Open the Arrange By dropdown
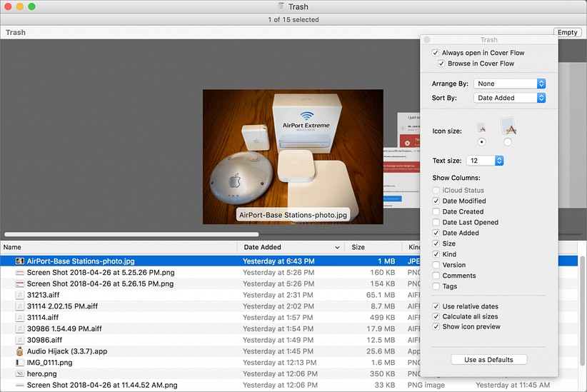The height and width of the screenshot is (392, 587). [x=509, y=84]
